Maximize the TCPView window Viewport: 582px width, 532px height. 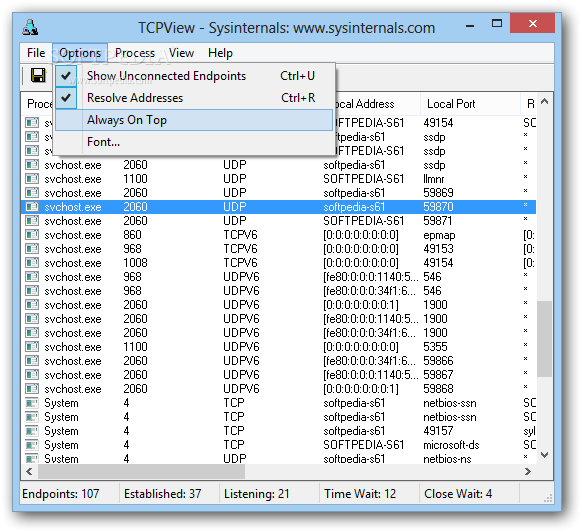pos(497,24)
